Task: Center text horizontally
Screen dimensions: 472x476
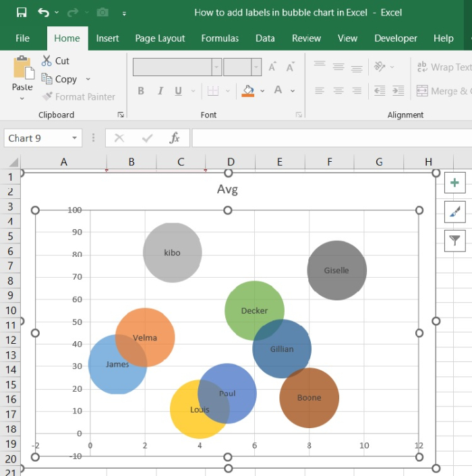Action: [338, 91]
